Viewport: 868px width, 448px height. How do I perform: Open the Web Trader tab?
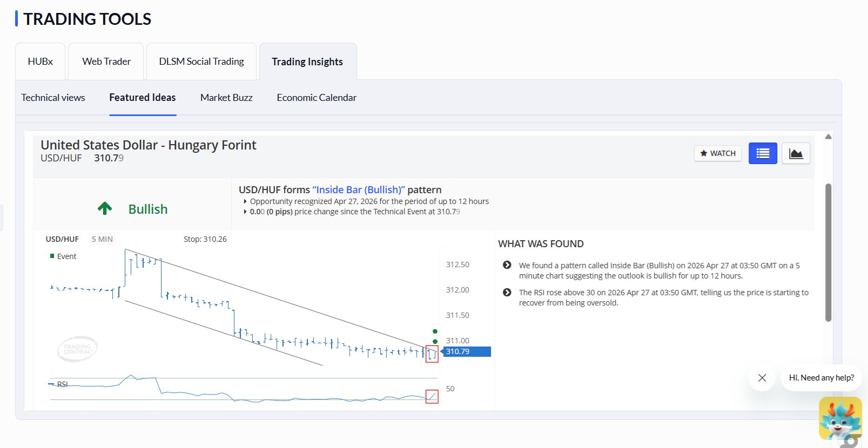tap(106, 62)
